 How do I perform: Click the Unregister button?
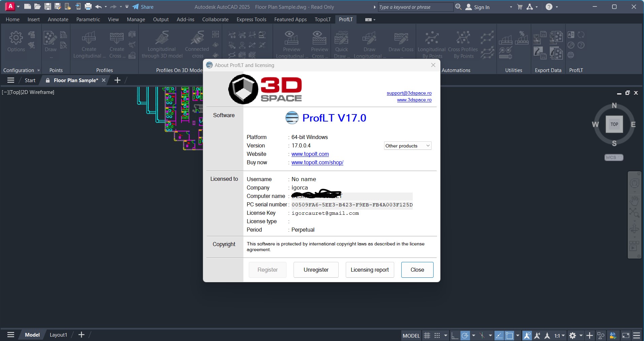[316, 270]
